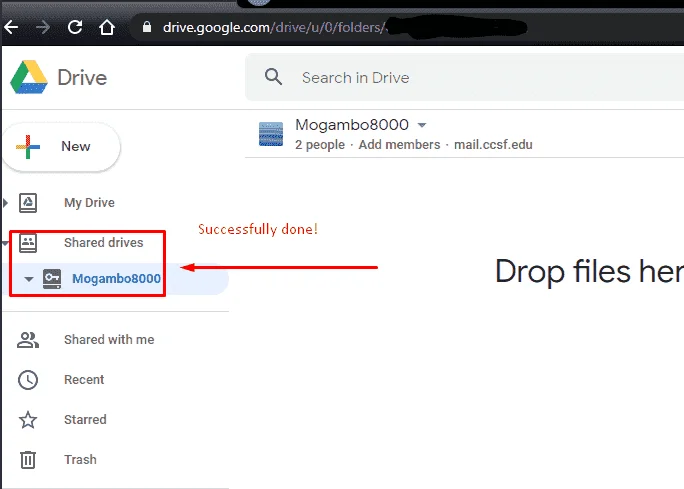This screenshot has height=489, width=684.
Task: Open the Mogambo8000 header dropdown arrow
Action: click(x=422, y=125)
